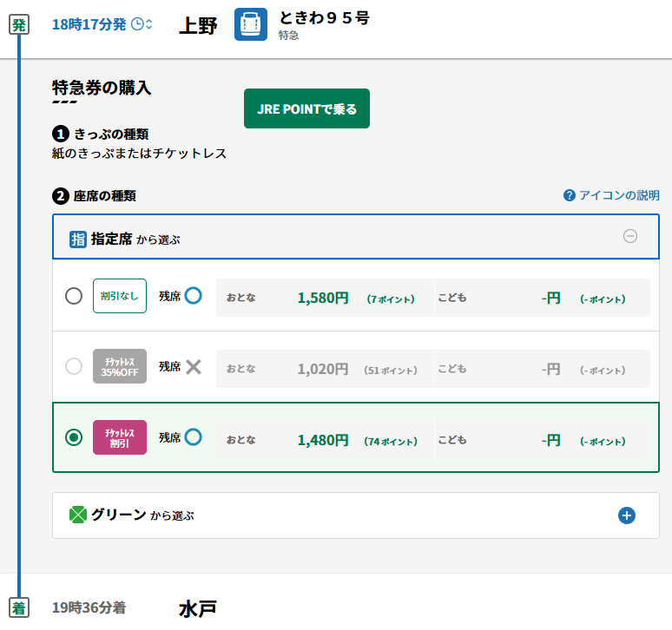Click the 1,020円 adult price
The image size is (672, 630).
(323, 369)
